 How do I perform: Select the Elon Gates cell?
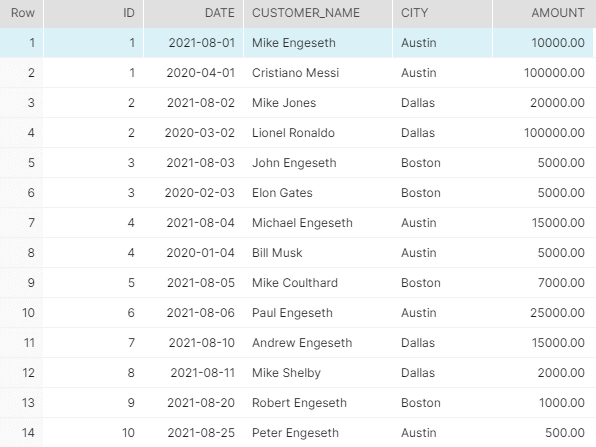318,193
